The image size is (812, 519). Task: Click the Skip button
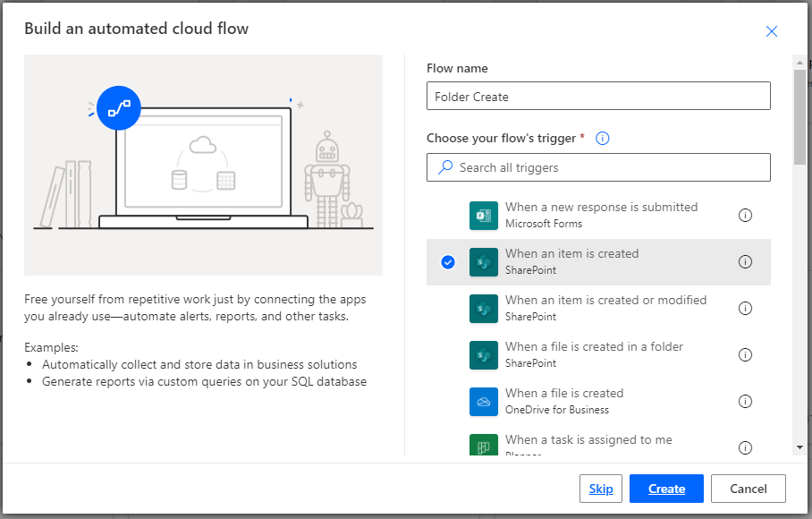[x=601, y=489]
